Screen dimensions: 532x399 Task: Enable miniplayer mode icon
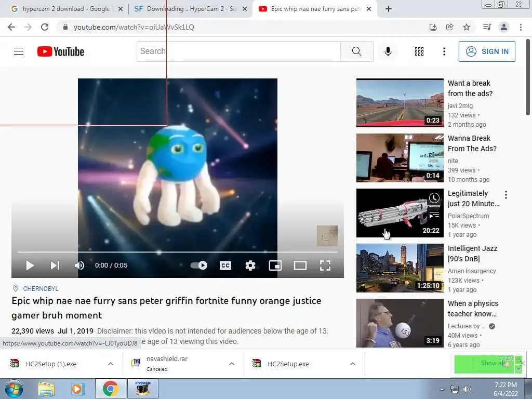(275, 265)
